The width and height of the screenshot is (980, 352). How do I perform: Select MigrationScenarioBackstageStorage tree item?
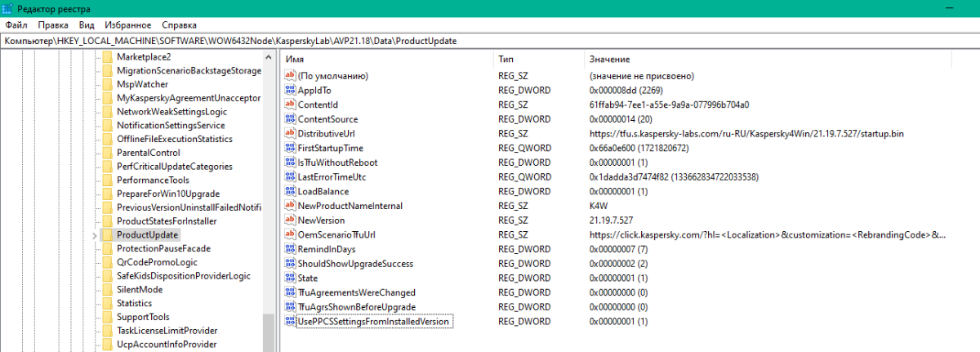point(189,70)
